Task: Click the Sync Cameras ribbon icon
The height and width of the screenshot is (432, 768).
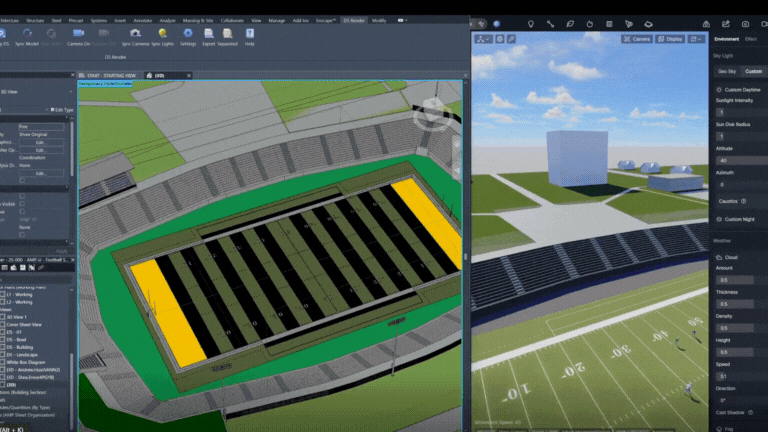Action: 135,37
